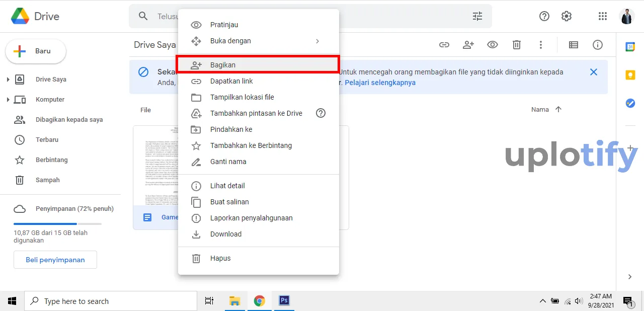Image resolution: width=644 pixels, height=311 pixels.
Task: Open Google Tasks side panel icon
Action: 630,103
